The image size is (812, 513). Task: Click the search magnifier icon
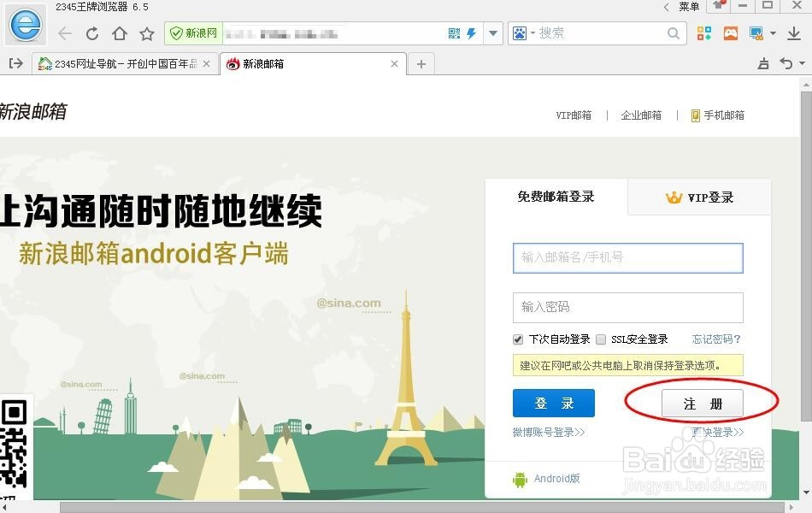(674, 33)
